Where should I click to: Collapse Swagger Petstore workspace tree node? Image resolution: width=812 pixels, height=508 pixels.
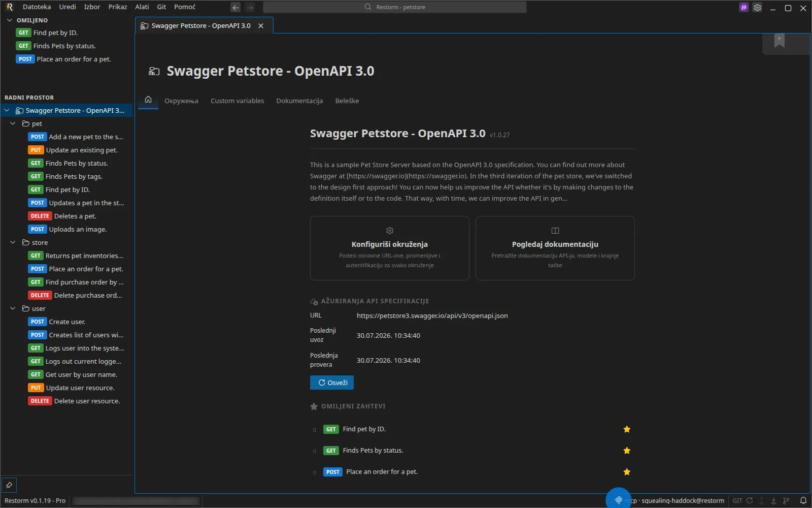tap(7, 110)
